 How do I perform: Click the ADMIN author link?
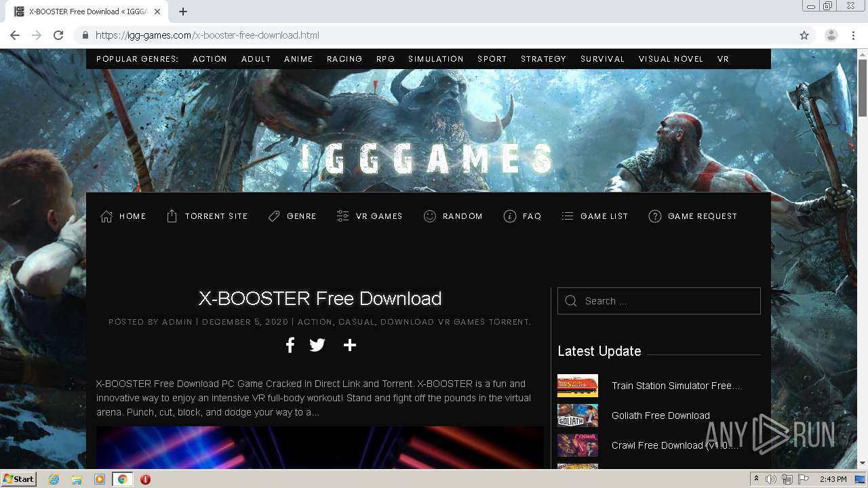[x=178, y=322]
